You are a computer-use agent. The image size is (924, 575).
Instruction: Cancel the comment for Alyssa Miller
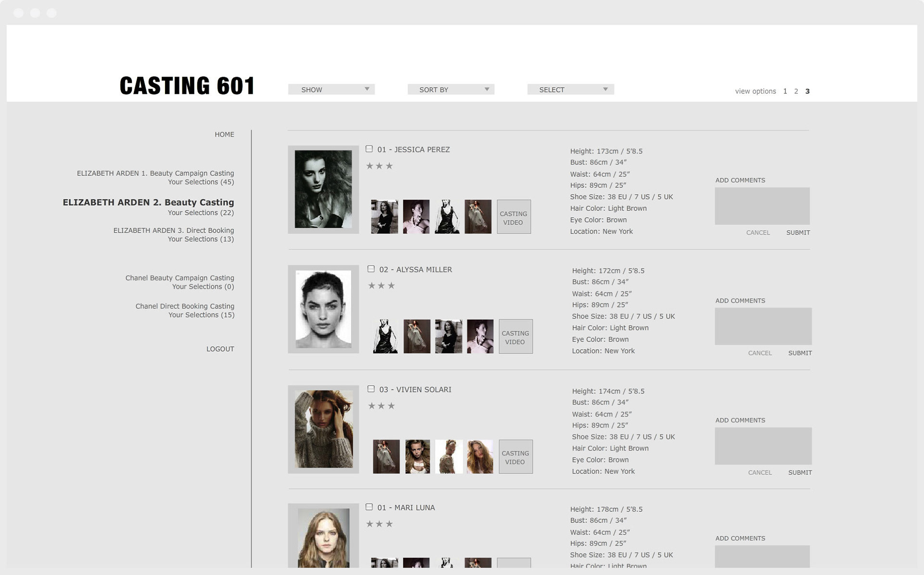759,353
